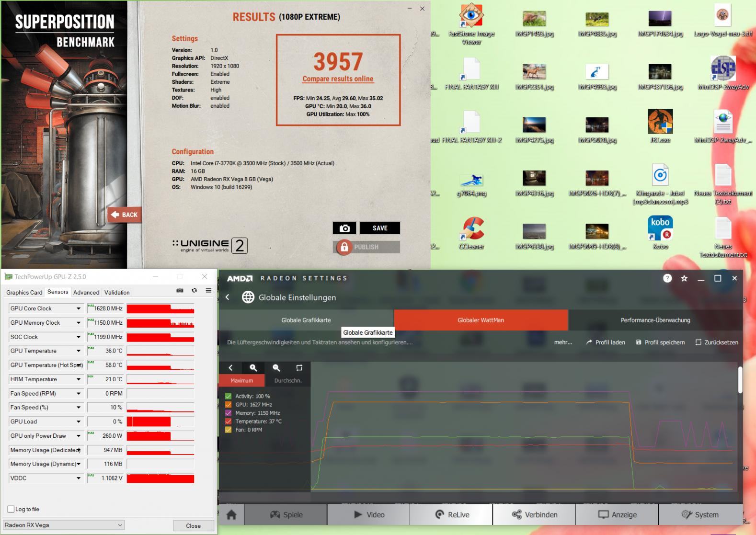Open Verbinden section in Radeon Settings
Screen dimensions: 756x535
pyautogui.click(x=534, y=515)
